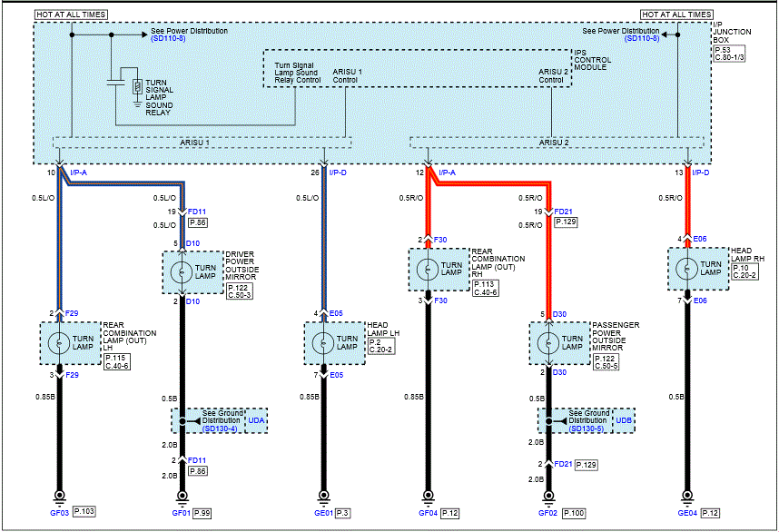Click the P.122 C.50-5 reference box

point(606,362)
